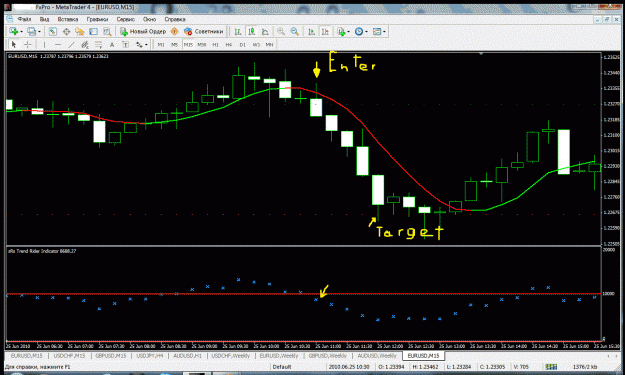Open the GBPUSD,M15 chart tab
Image resolution: width=625 pixels, height=375 pixels.
click(x=110, y=355)
